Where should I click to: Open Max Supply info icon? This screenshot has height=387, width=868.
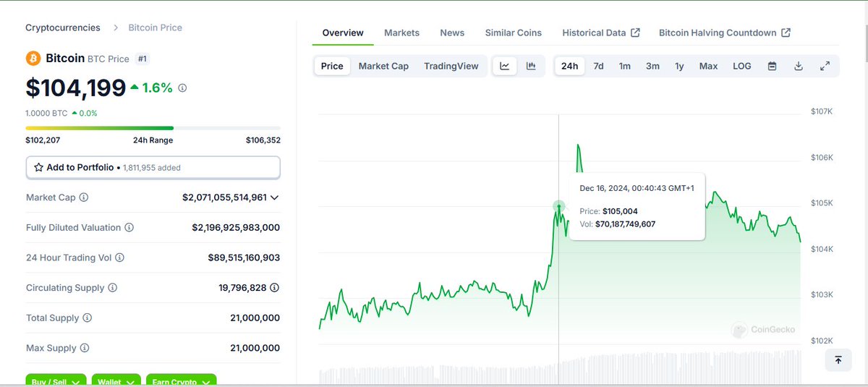(84, 348)
